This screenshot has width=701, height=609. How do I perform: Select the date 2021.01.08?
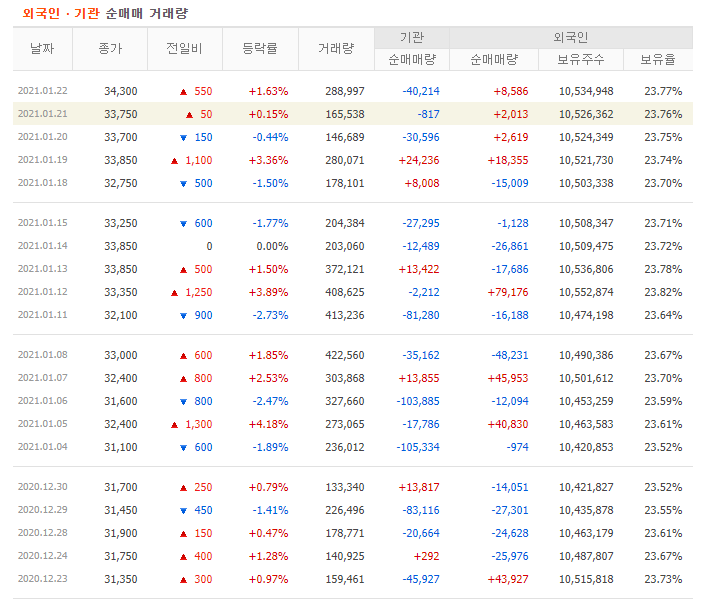[42, 355]
